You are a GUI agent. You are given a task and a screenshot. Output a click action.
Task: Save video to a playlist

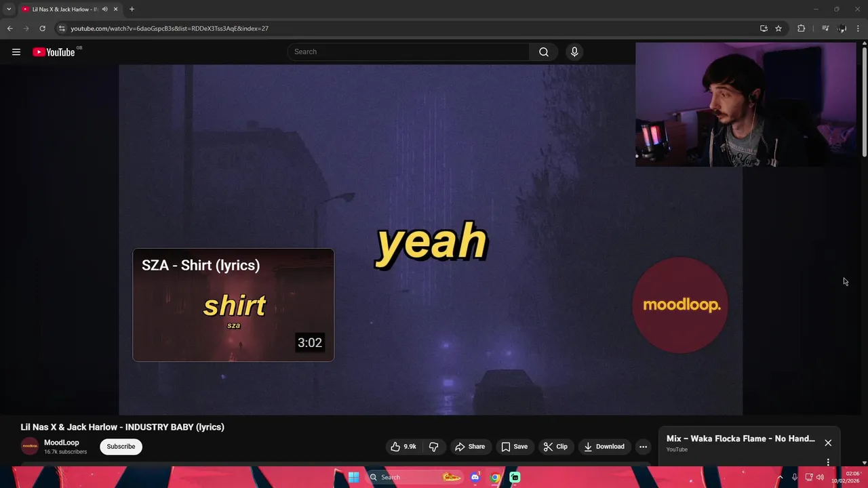coord(514,447)
